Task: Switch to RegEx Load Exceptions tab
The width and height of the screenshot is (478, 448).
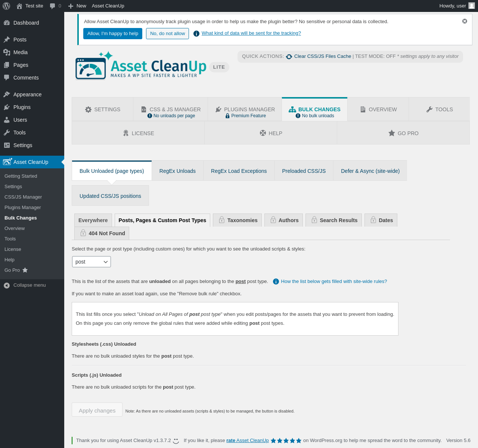Action: [x=239, y=171]
